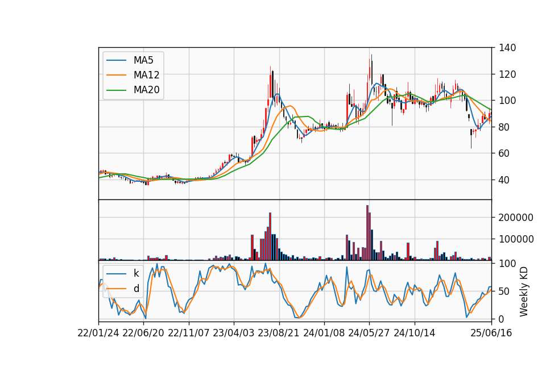Click the green MA20 legend line sample
Image resolution: width=546 pixels, height=392 pixels.
(116, 90)
